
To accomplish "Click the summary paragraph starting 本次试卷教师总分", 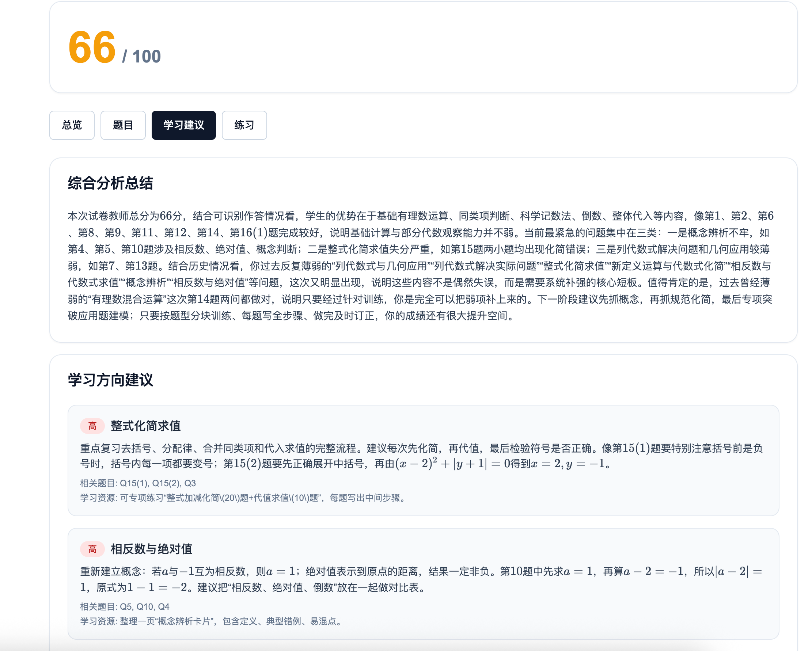I will click(x=421, y=266).
